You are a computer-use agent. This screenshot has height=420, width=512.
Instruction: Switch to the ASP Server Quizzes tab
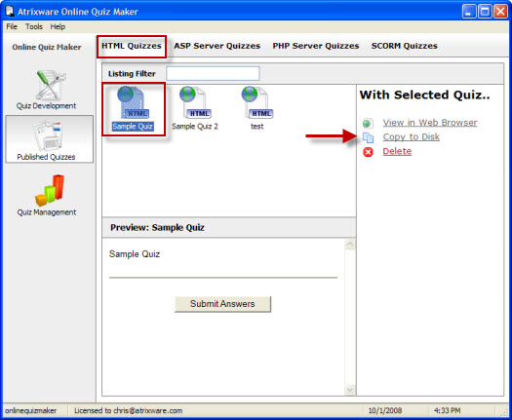[217, 46]
